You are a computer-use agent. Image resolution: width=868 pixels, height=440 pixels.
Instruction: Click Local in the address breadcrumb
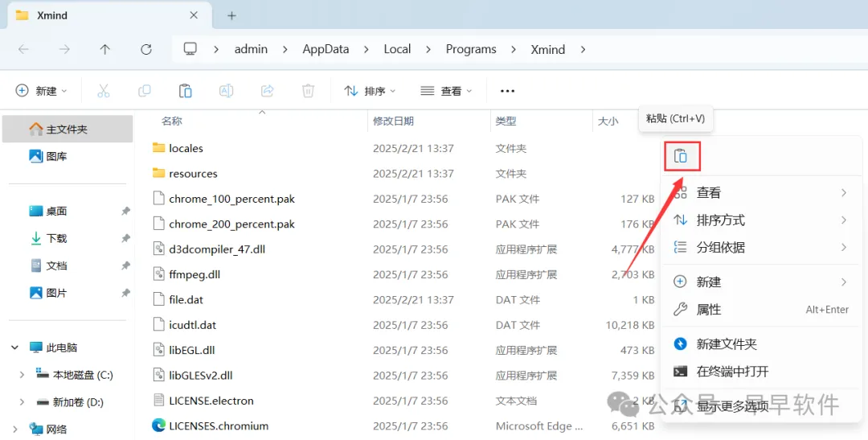click(397, 49)
